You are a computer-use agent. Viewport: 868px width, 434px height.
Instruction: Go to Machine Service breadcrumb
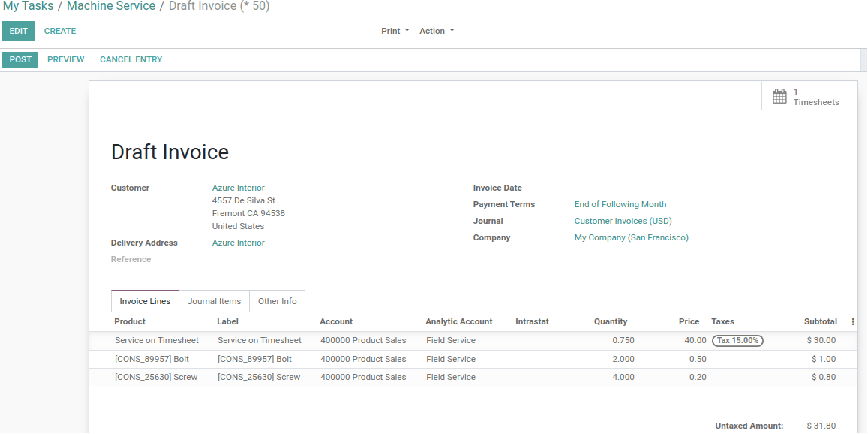(x=111, y=6)
